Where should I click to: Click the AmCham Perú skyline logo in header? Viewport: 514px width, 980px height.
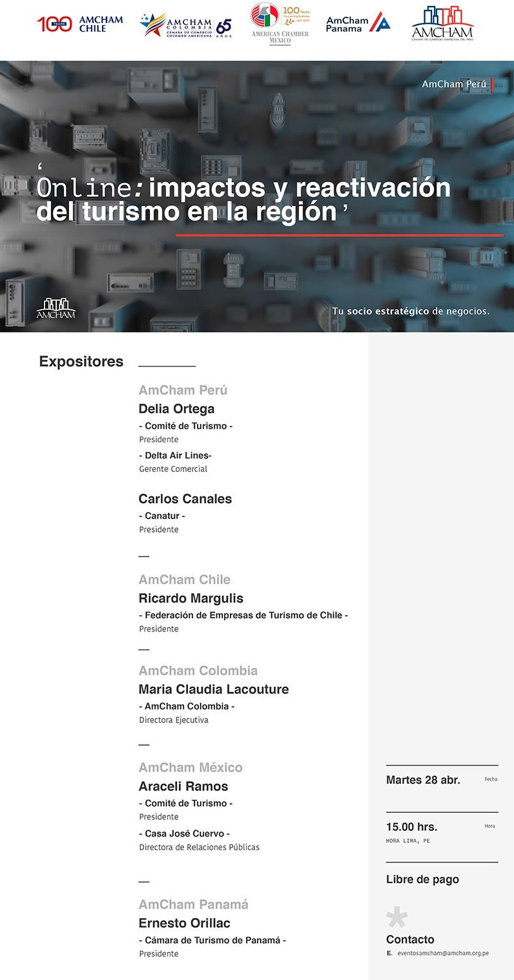click(x=442, y=24)
